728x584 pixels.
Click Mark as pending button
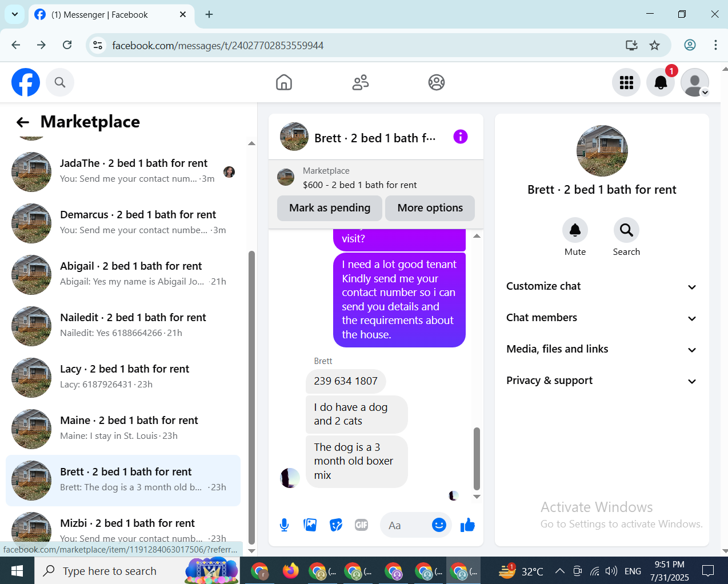coord(330,208)
